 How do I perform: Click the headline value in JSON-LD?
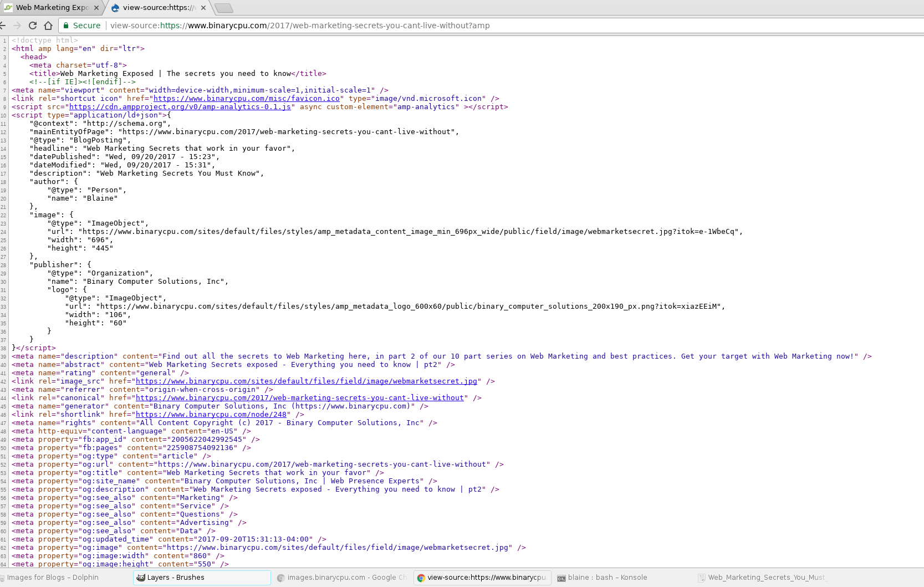click(187, 149)
